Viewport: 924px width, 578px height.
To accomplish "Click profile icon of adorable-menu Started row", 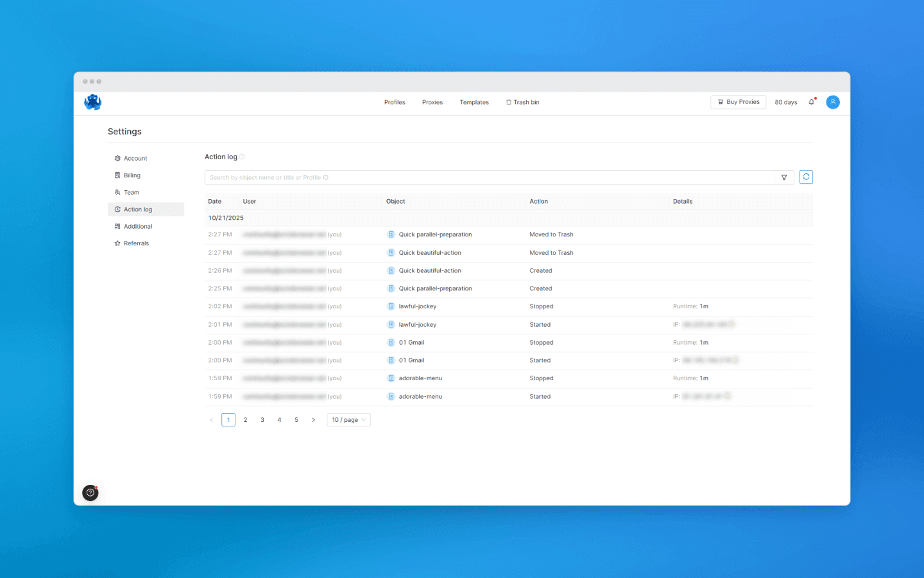I will coord(391,396).
